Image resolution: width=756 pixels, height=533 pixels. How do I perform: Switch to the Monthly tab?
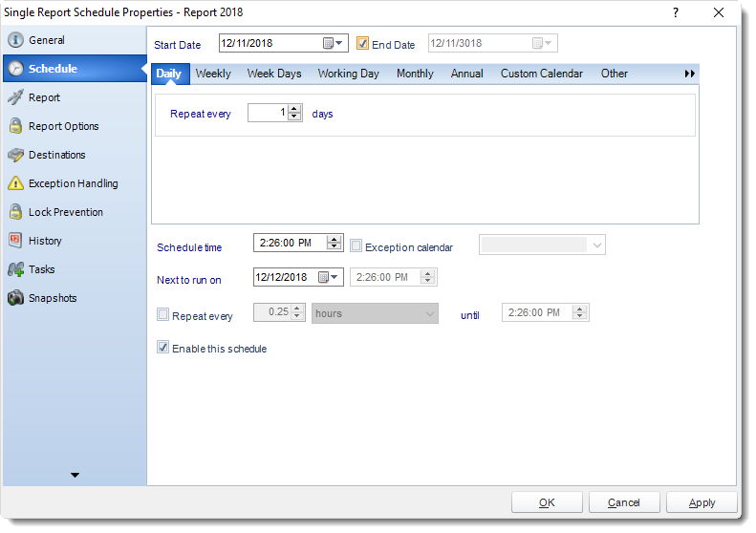tap(415, 74)
